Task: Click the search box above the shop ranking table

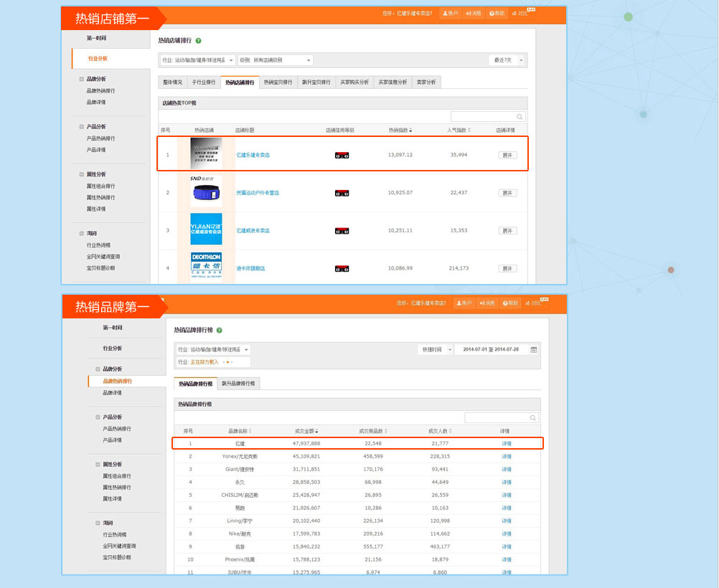Action: coord(487,117)
